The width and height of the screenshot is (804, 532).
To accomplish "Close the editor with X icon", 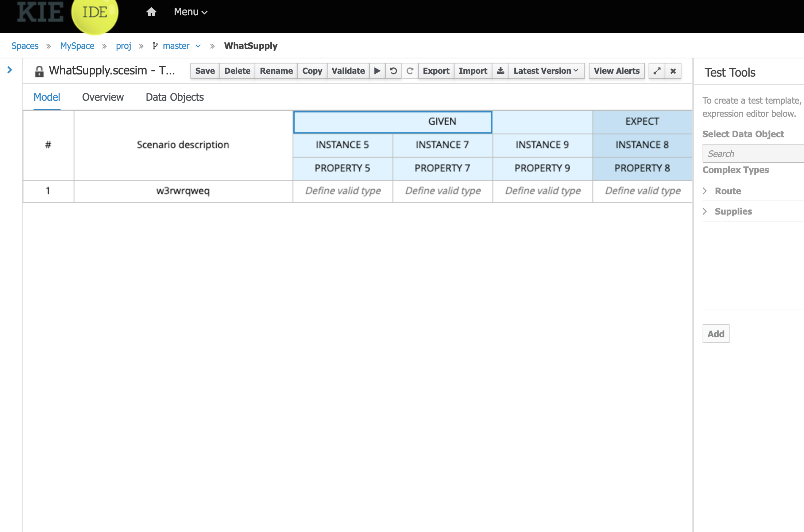I will tap(673, 71).
